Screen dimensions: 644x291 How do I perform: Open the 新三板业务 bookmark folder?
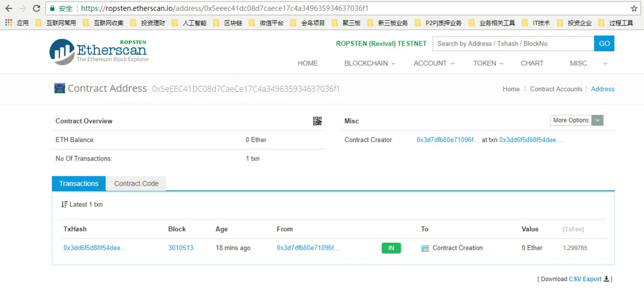pyautogui.click(x=387, y=23)
